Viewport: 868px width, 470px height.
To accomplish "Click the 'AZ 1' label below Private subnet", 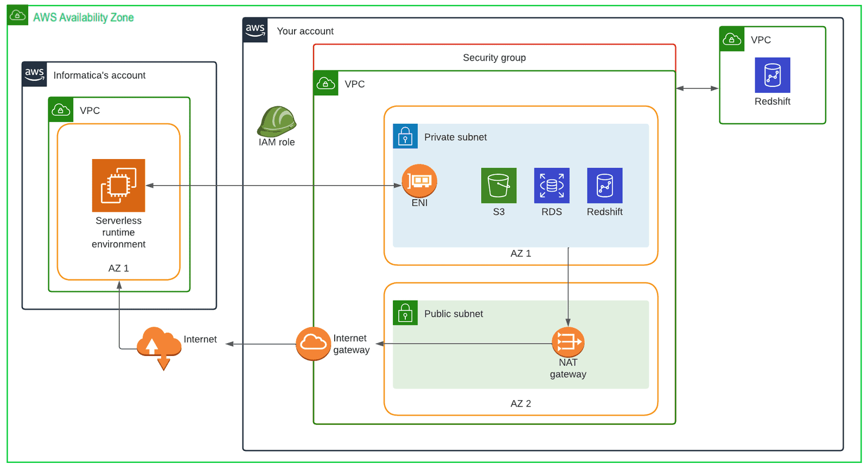I will [521, 253].
